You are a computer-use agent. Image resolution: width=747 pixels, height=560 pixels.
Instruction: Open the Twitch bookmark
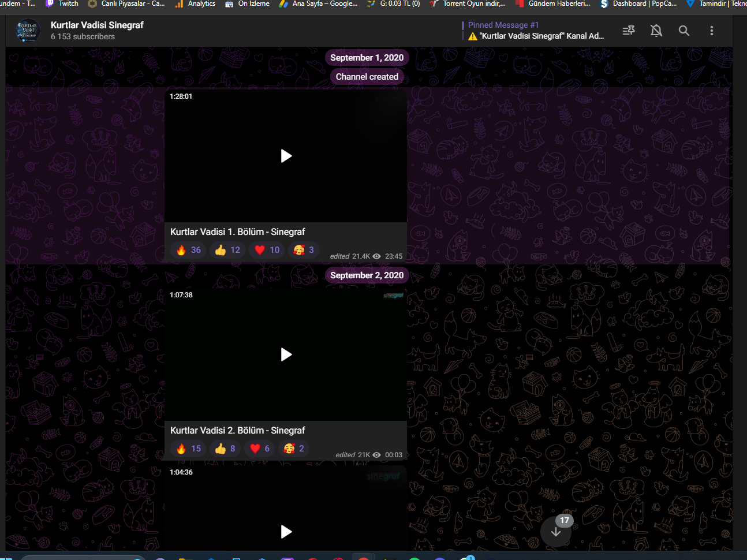pos(62,4)
